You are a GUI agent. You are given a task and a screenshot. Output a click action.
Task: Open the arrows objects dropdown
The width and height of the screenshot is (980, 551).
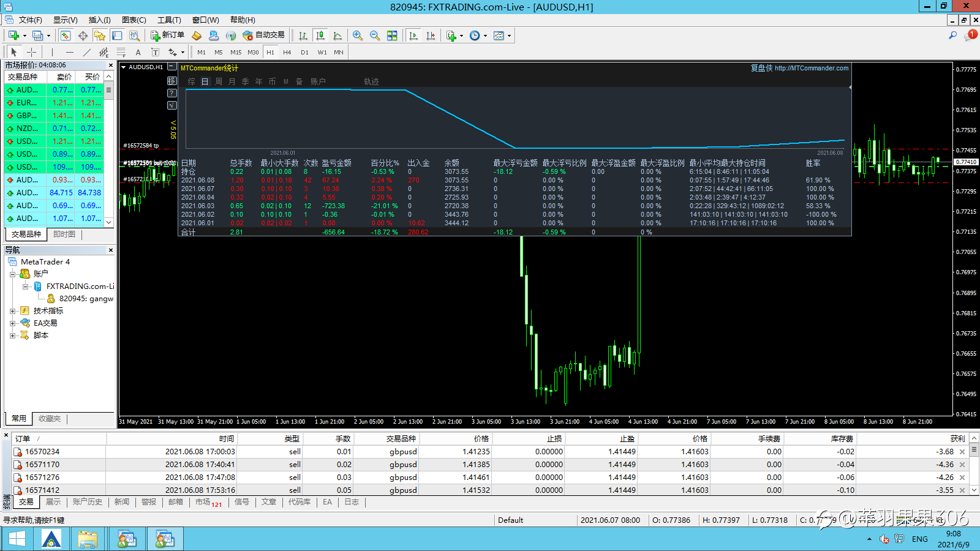pyautogui.click(x=183, y=52)
